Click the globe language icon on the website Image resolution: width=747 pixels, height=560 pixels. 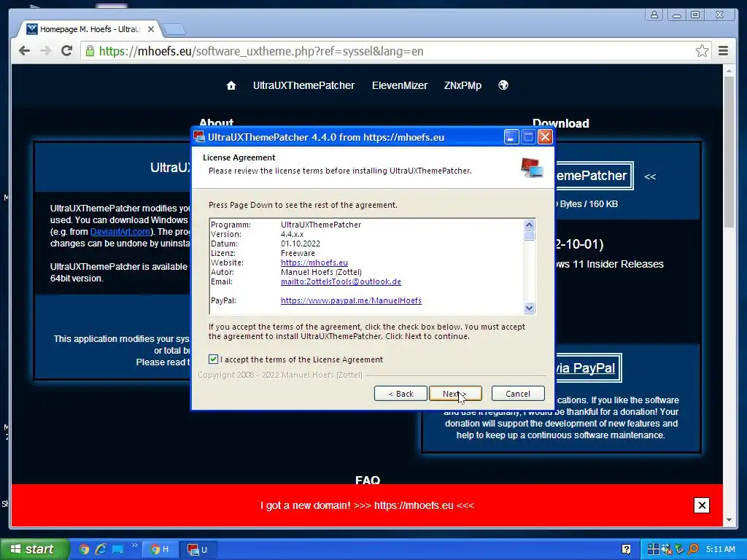[x=503, y=85]
